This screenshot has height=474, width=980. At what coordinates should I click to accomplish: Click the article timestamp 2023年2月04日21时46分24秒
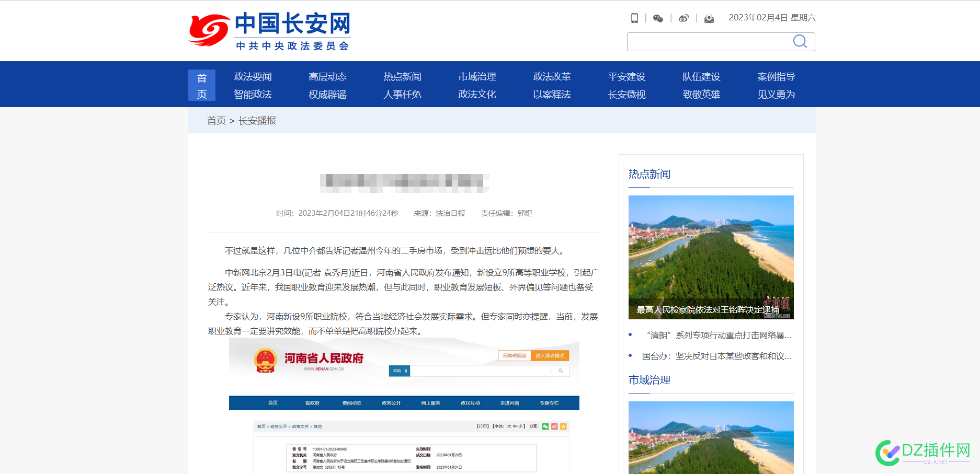pos(348,213)
